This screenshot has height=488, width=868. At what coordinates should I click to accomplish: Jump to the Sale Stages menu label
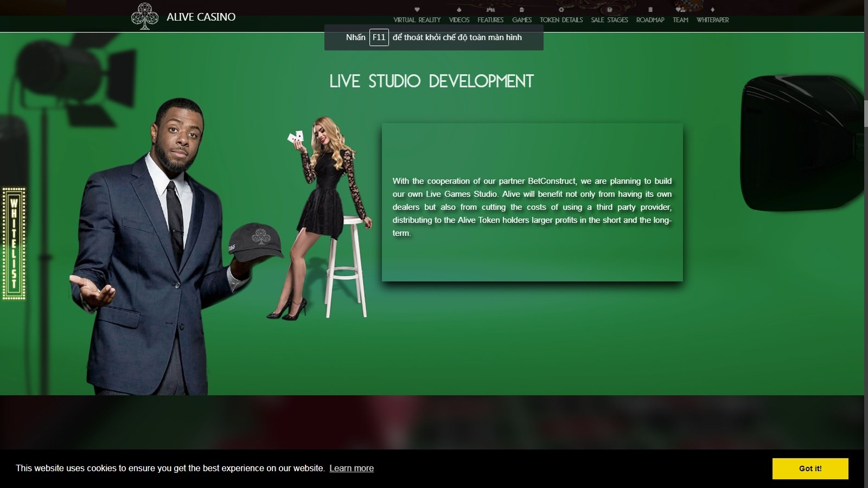(x=609, y=20)
